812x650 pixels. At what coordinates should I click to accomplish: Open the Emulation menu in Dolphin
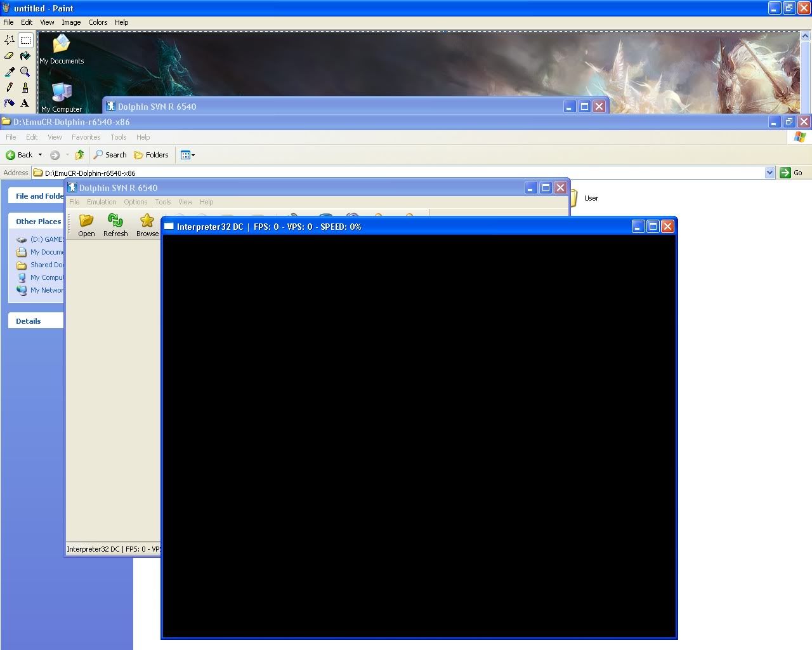point(101,202)
